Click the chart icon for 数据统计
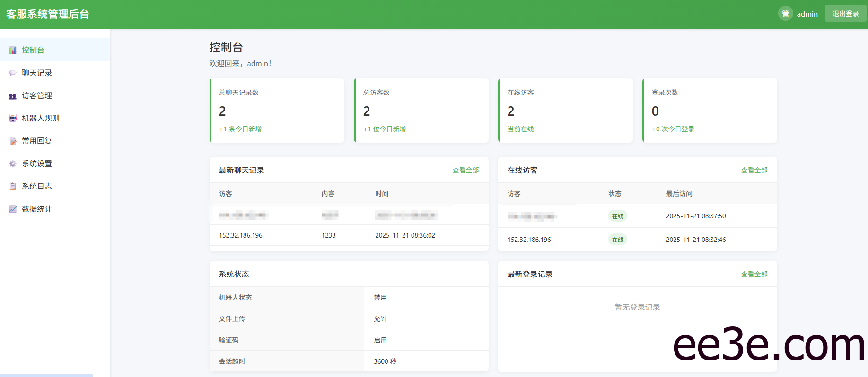The width and height of the screenshot is (868, 377). [x=13, y=209]
